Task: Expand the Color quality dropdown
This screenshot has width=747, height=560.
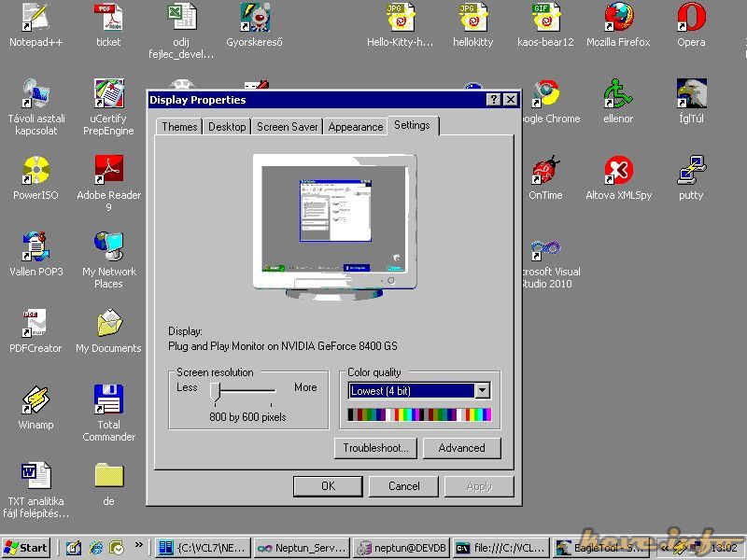Action: coord(482,391)
